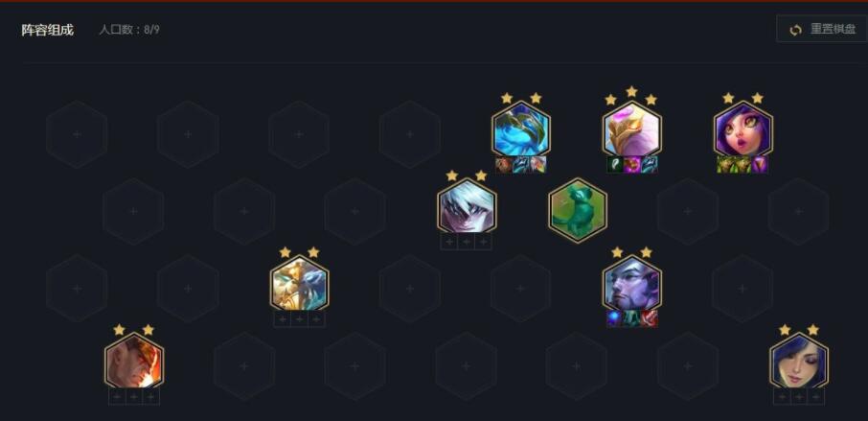Select the white-haired two-star champion
This screenshot has width=868, height=421.
(467, 206)
